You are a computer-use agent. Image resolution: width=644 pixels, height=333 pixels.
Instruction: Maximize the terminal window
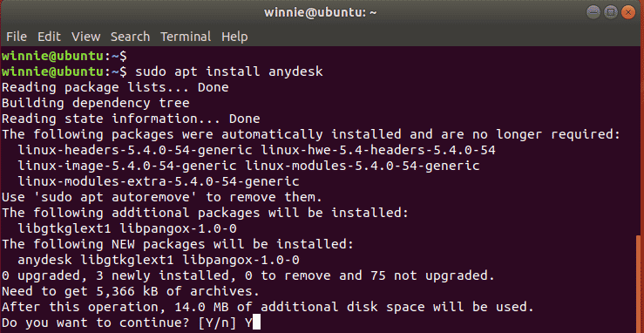pos(611,12)
